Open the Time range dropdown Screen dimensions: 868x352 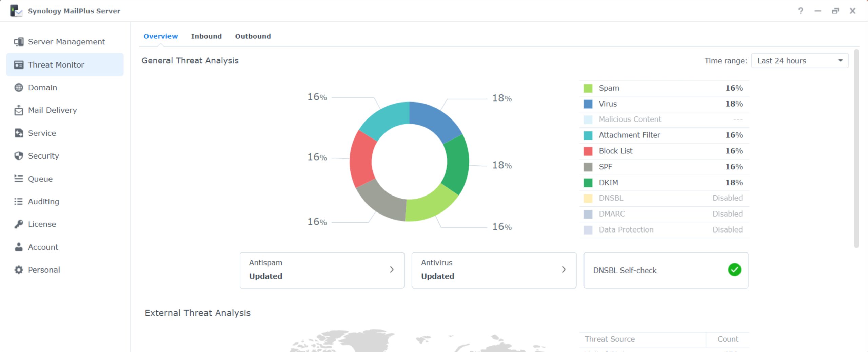pyautogui.click(x=800, y=61)
